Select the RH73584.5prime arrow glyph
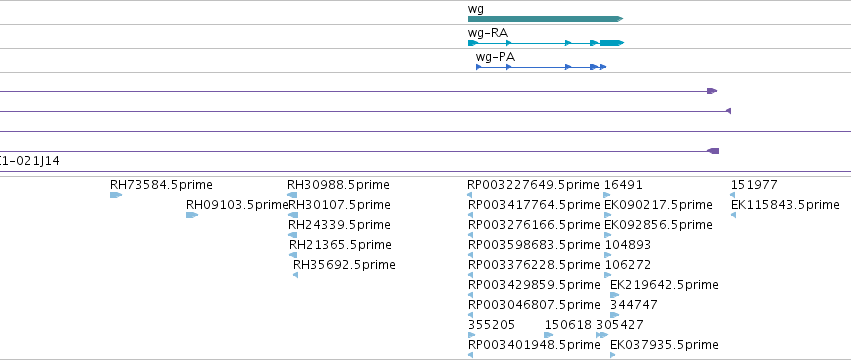This screenshot has width=851, height=360. 116,195
